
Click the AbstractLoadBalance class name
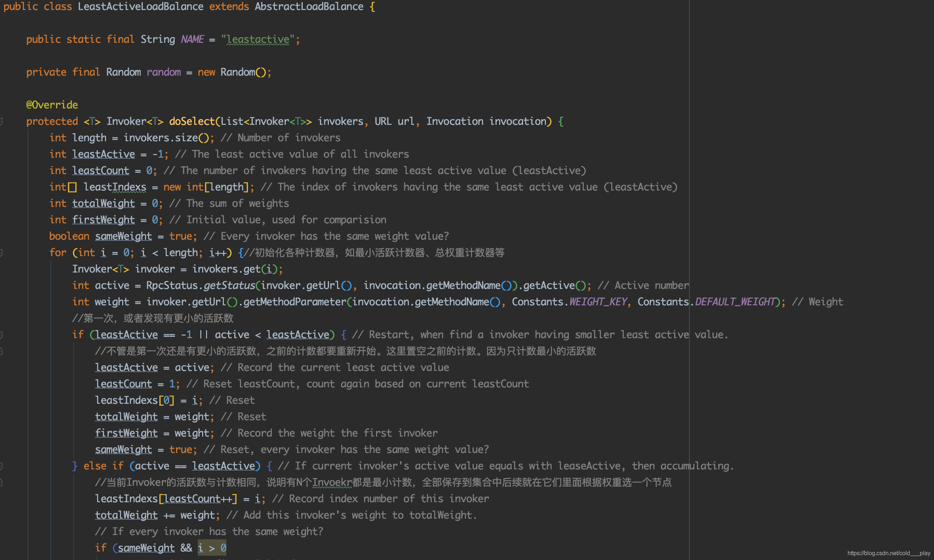click(308, 7)
